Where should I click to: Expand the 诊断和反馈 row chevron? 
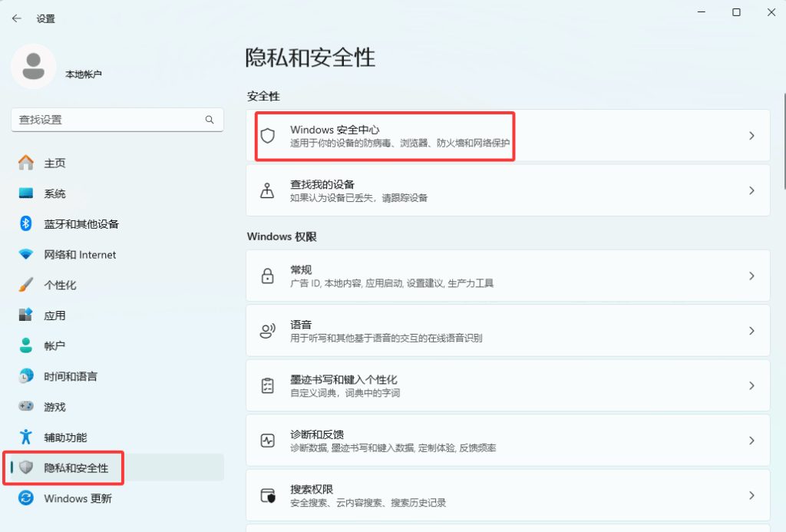point(751,440)
